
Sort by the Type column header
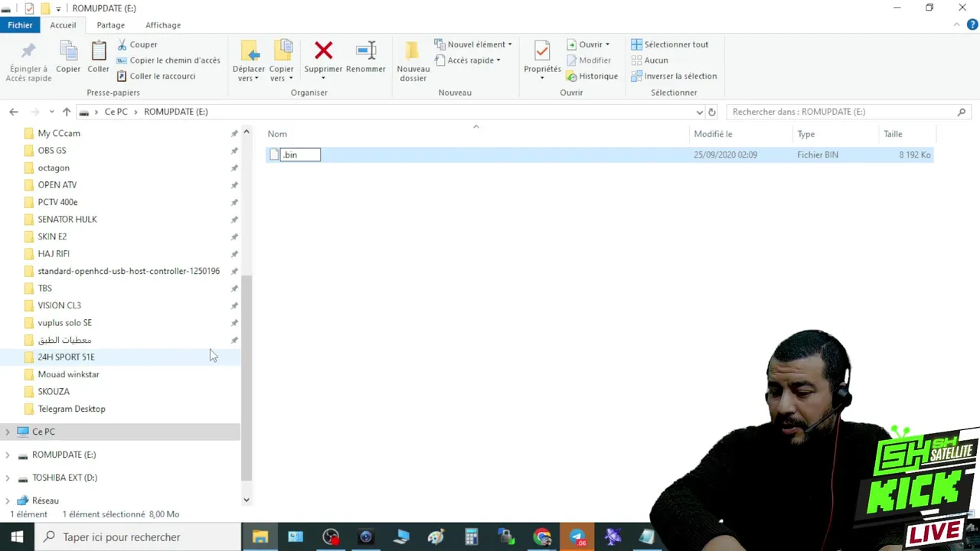pos(805,134)
